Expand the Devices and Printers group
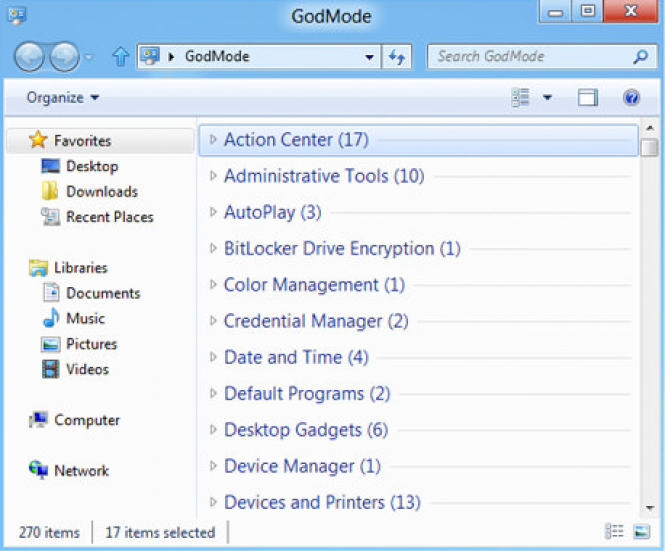 coord(213,502)
